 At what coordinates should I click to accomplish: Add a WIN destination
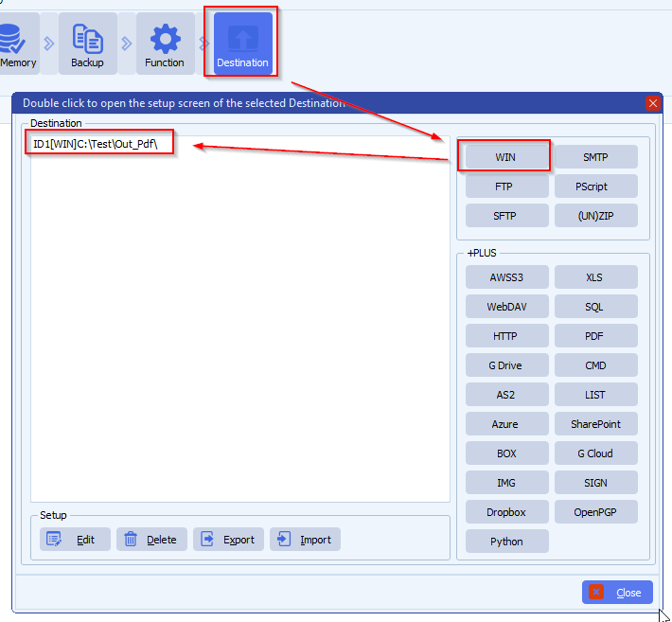pyautogui.click(x=507, y=157)
